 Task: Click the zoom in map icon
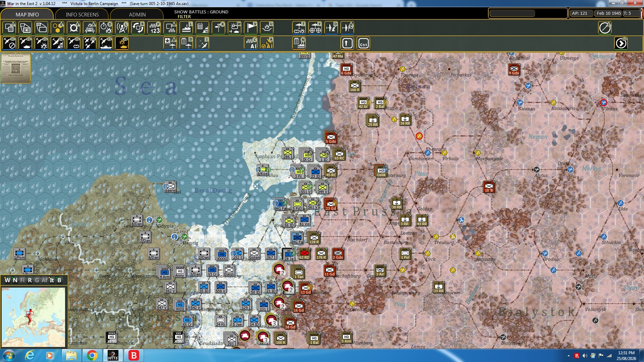(25, 28)
